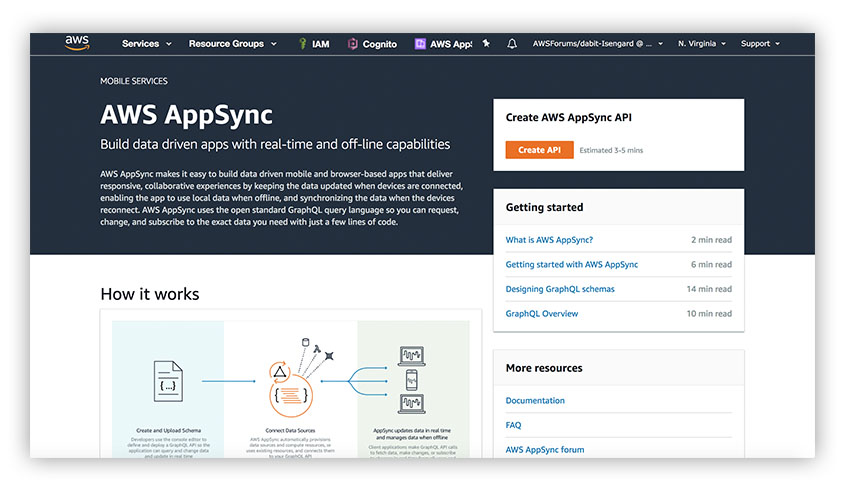
Task: Open the Services dropdown menu
Action: [146, 43]
